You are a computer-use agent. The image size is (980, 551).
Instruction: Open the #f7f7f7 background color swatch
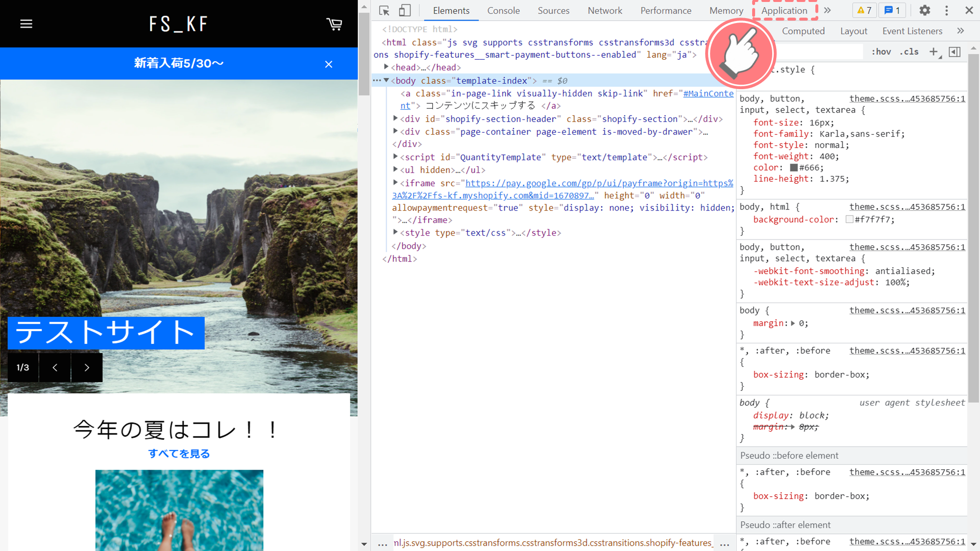click(849, 219)
